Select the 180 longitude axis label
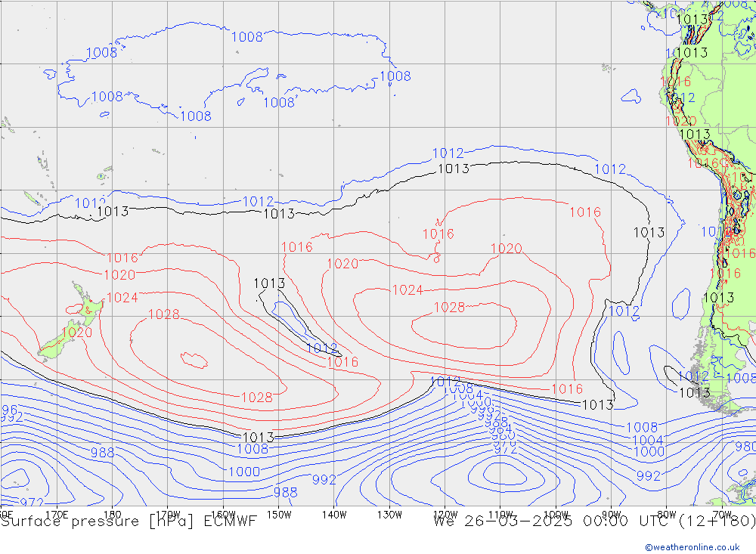 coord(113,515)
